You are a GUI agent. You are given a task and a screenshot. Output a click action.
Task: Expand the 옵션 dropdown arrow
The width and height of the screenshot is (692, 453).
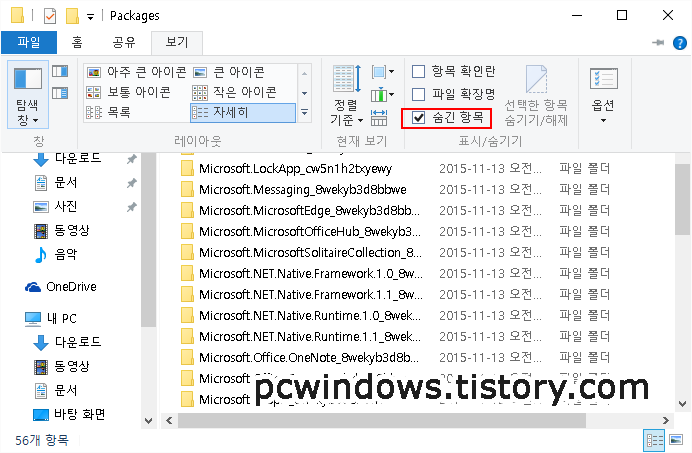coord(603,121)
